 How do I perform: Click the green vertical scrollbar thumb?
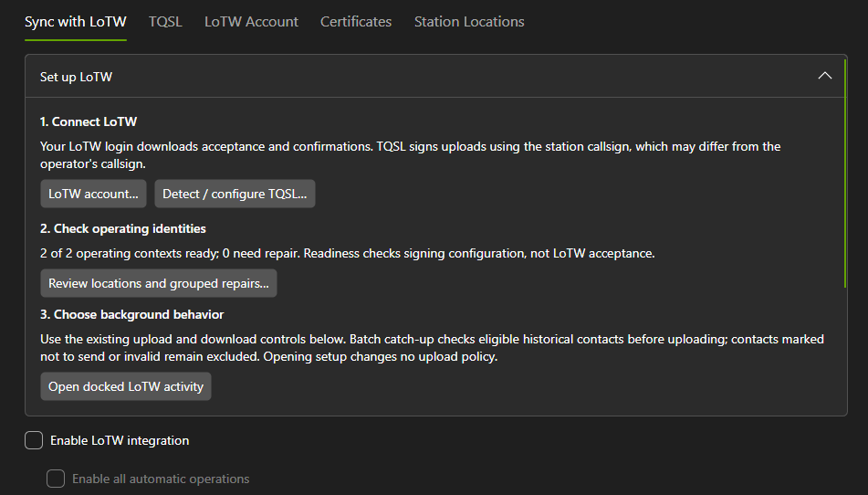[845, 174]
